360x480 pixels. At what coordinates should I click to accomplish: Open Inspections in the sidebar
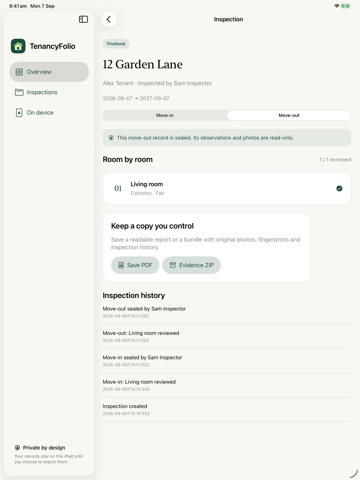coord(49,92)
